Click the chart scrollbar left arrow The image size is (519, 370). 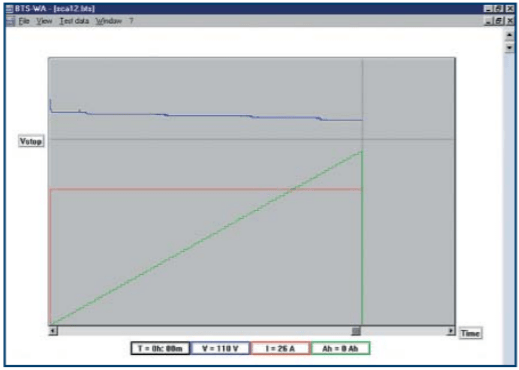[x=53, y=331]
